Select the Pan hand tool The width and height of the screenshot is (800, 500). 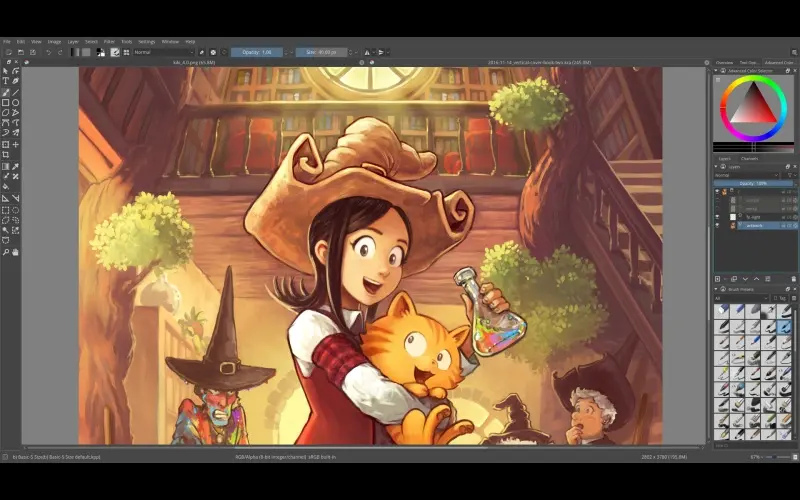click(x=16, y=252)
